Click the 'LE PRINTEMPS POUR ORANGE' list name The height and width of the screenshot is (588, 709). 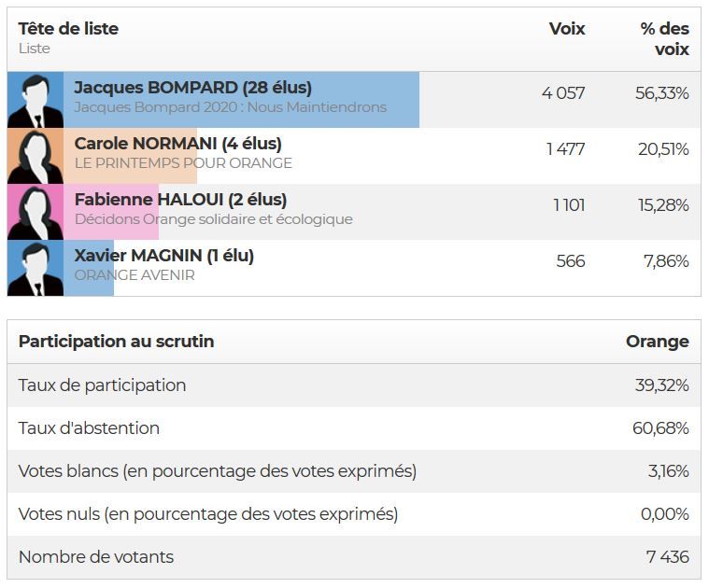[183, 163]
